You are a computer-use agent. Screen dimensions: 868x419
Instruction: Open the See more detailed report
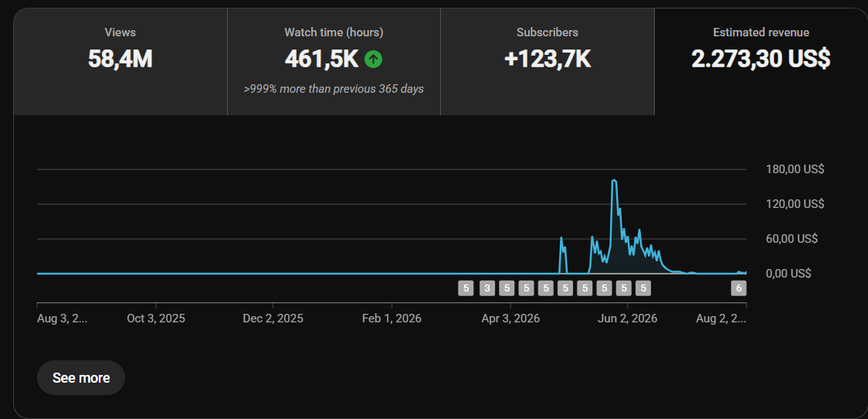click(81, 378)
